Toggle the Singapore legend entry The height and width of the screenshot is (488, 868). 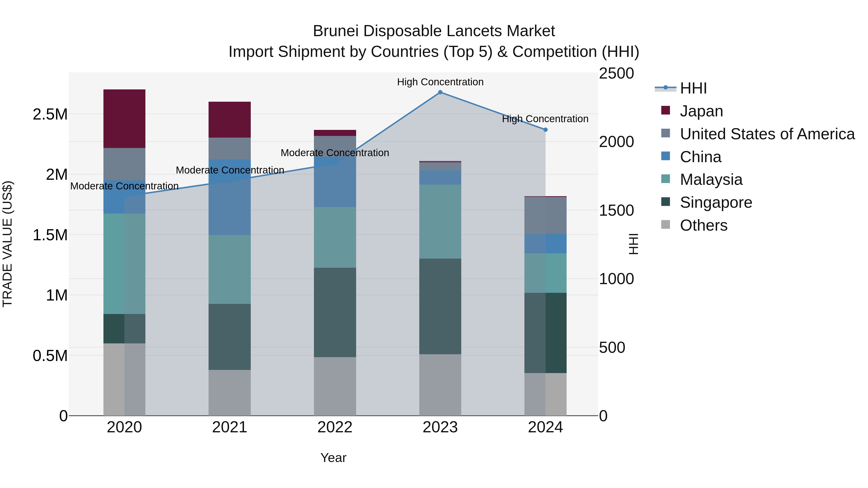click(707, 202)
